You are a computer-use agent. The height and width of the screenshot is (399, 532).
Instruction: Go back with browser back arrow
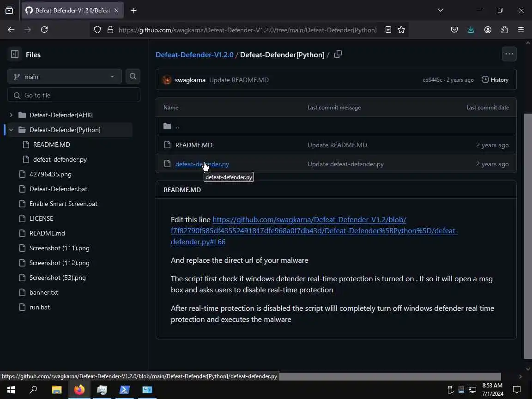coord(11,30)
